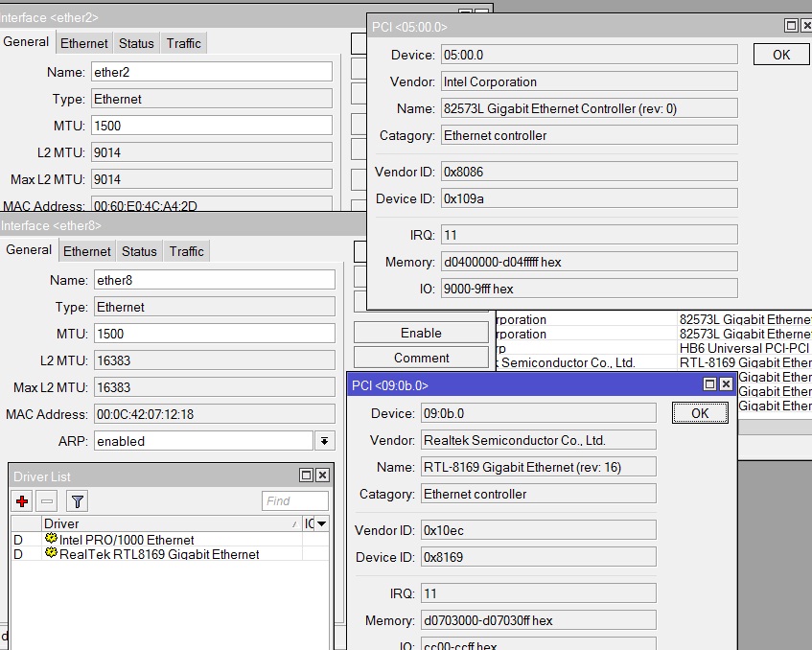Close the Driver List window

coord(322,475)
